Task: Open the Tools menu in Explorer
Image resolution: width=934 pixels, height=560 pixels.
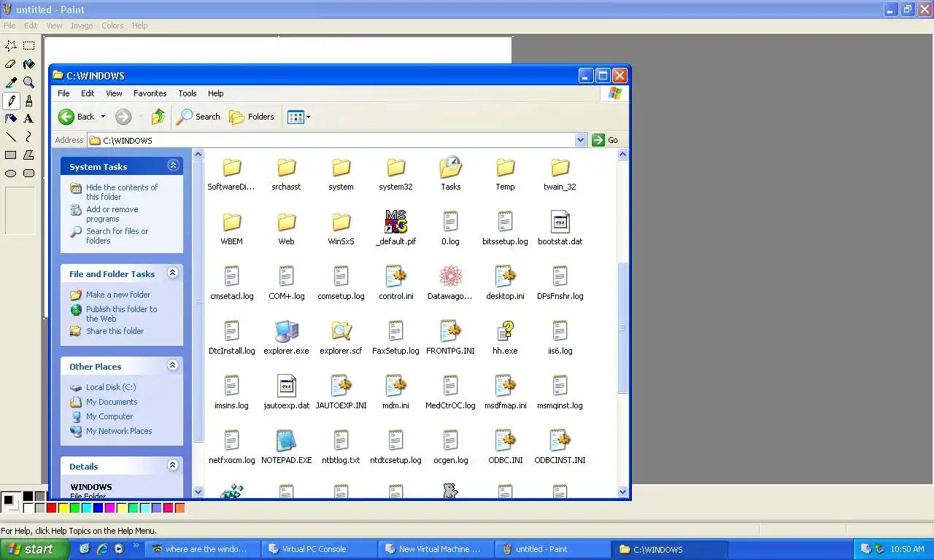Action: pyautogui.click(x=188, y=93)
